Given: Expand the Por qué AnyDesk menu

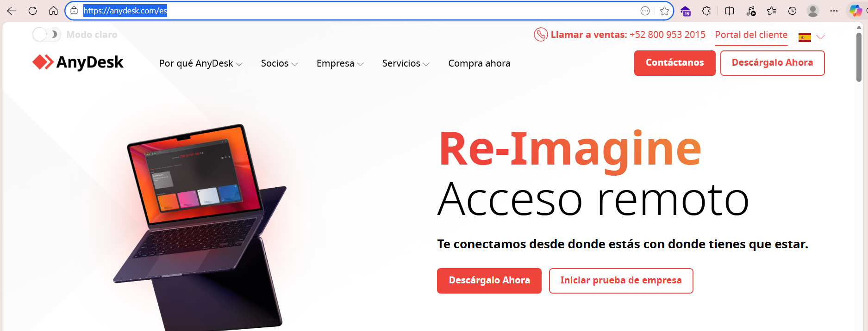Looking at the screenshot, I should (200, 63).
